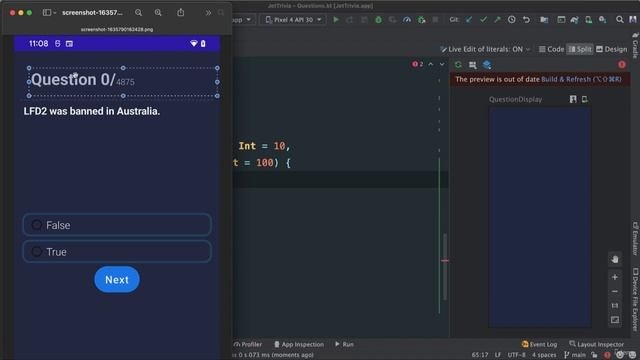Select the True radio option
640x360 pixels.
click(x=37, y=251)
